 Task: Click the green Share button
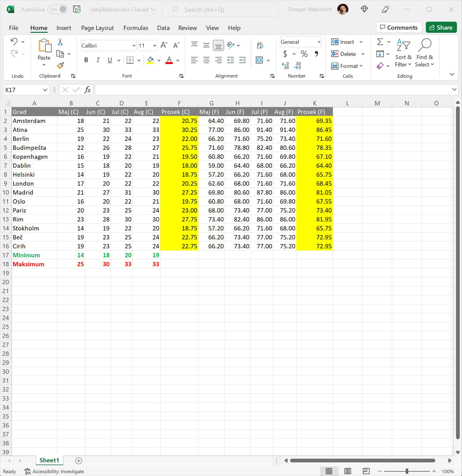[x=441, y=27]
